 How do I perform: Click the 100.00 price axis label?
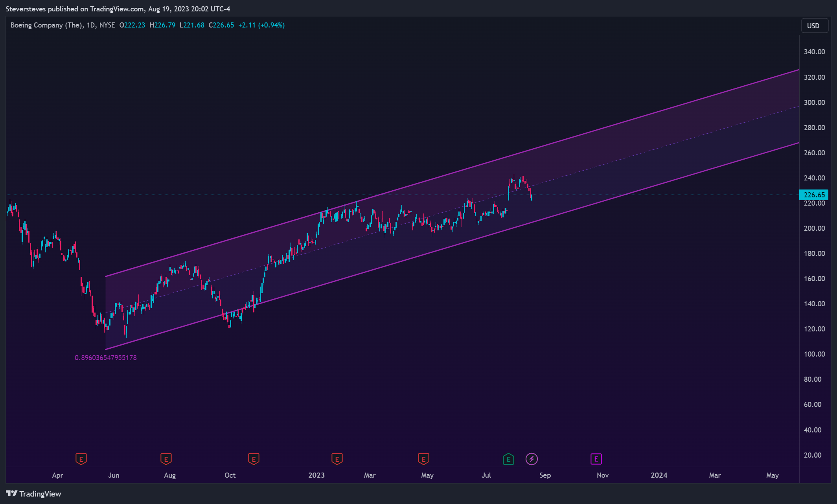coord(814,354)
